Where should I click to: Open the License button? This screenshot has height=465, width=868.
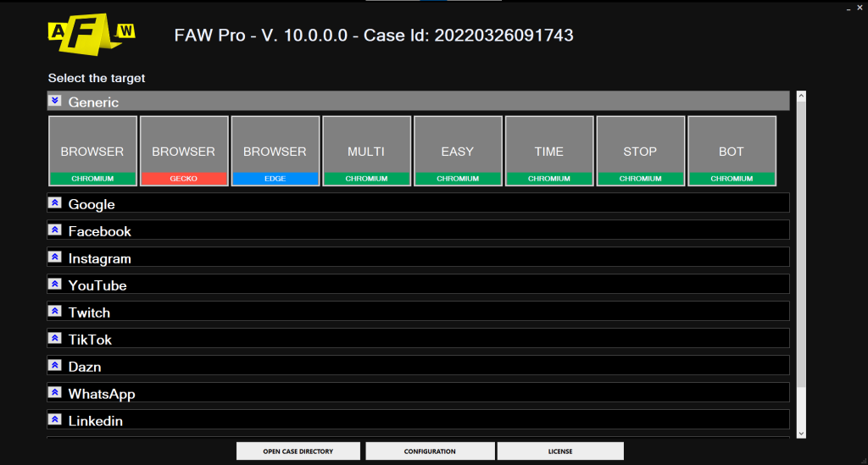click(x=560, y=451)
